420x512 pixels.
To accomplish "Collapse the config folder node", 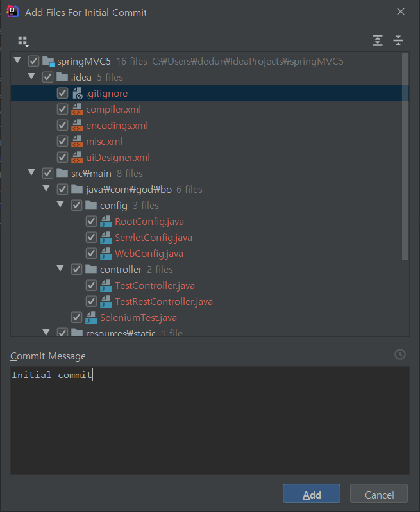I will [x=60, y=204].
